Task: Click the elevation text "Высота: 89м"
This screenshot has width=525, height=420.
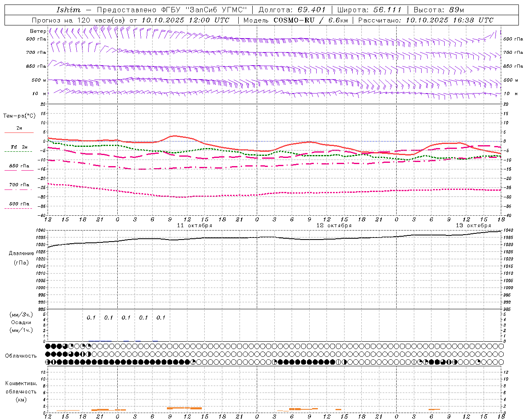Action: click(x=438, y=10)
